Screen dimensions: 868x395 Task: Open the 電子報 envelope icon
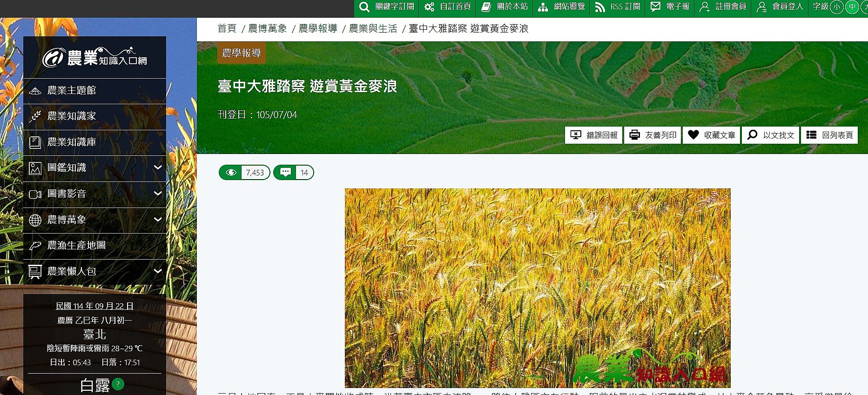[655, 7]
